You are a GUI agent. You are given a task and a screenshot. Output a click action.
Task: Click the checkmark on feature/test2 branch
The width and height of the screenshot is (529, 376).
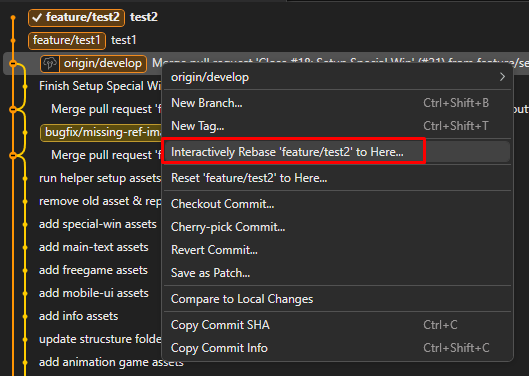click(x=37, y=18)
